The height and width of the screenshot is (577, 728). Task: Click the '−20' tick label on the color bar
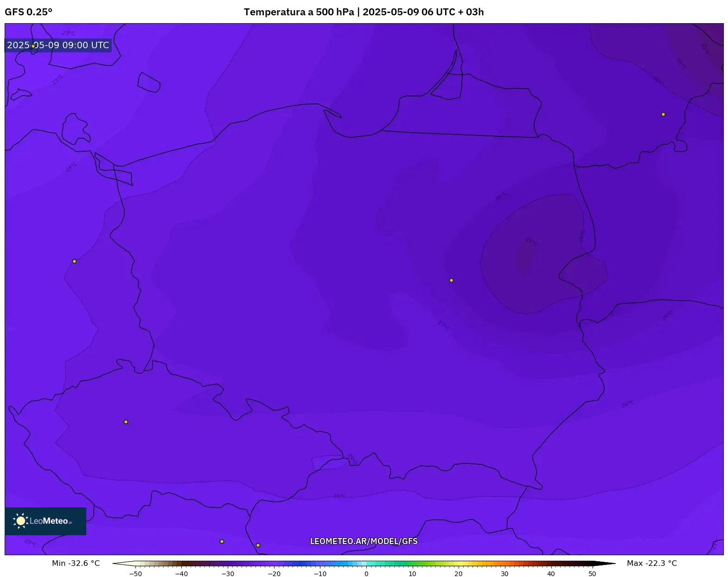point(274,574)
